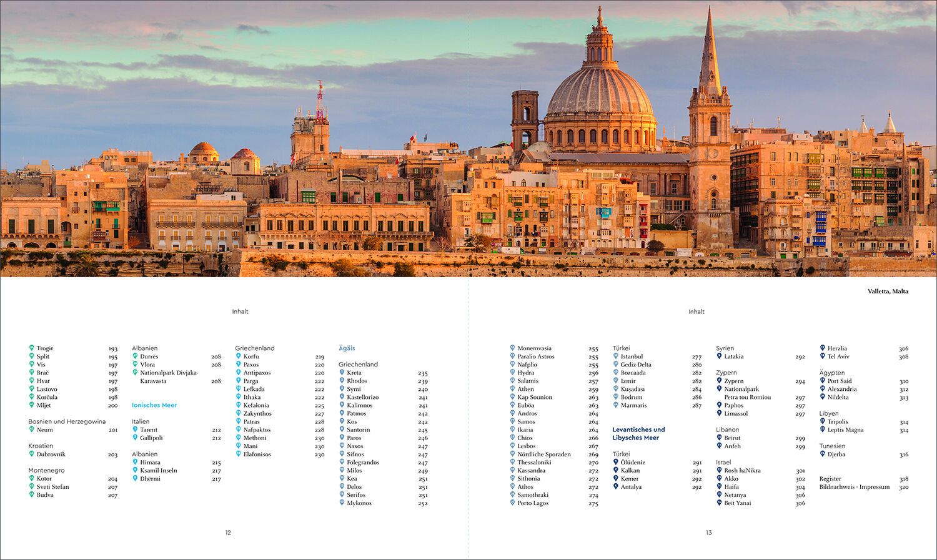Image resolution: width=937 pixels, height=560 pixels.
Task: Go to the Santorin entry
Action: pos(358,430)
